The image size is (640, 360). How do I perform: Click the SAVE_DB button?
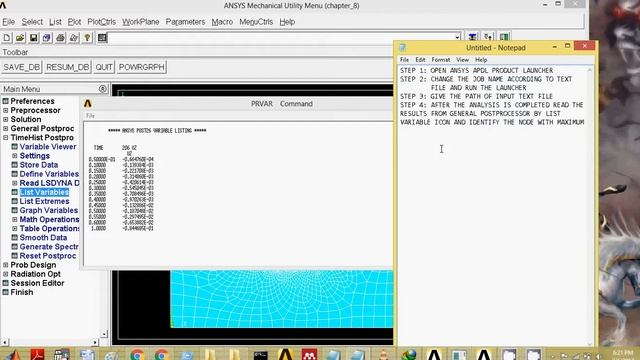(22, 67)
